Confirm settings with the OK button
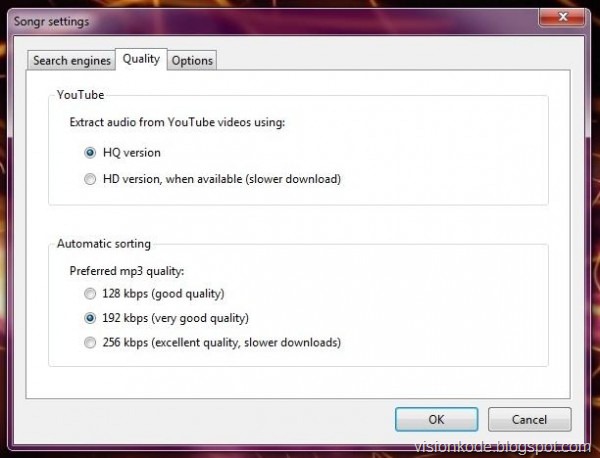The height and width of the screenshot is (458, 600). (x=437, y=419)
